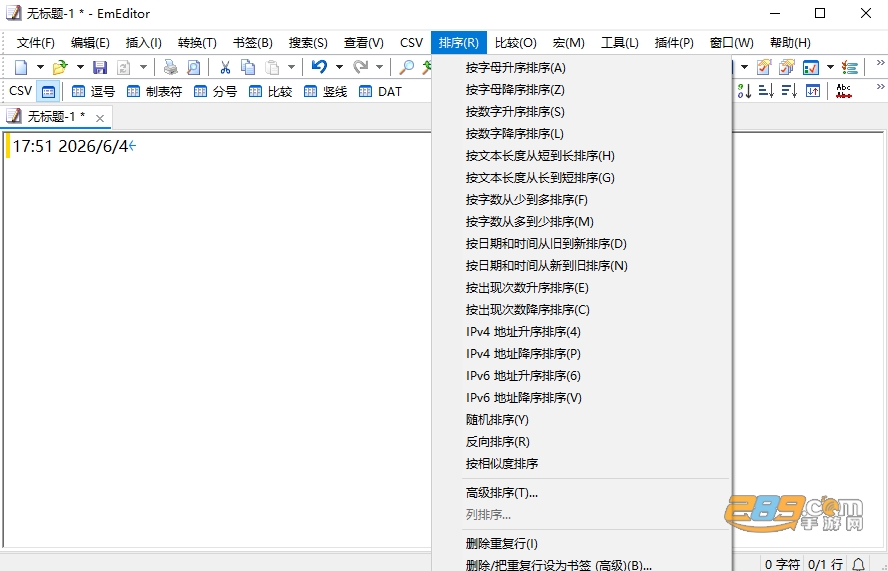Image resolution: width=888 pixels, height=571 pixels.
Task: Expand the Open file dropdown arrow
Action: point(80,67)
